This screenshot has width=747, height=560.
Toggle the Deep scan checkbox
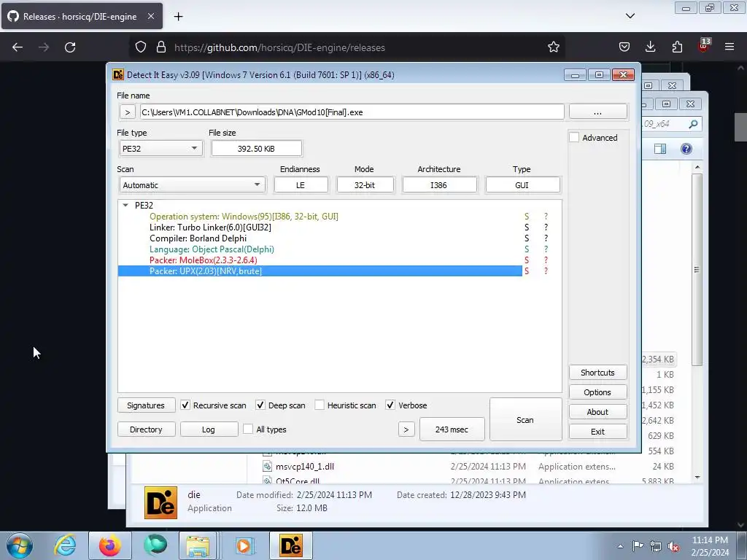[260, 405]
